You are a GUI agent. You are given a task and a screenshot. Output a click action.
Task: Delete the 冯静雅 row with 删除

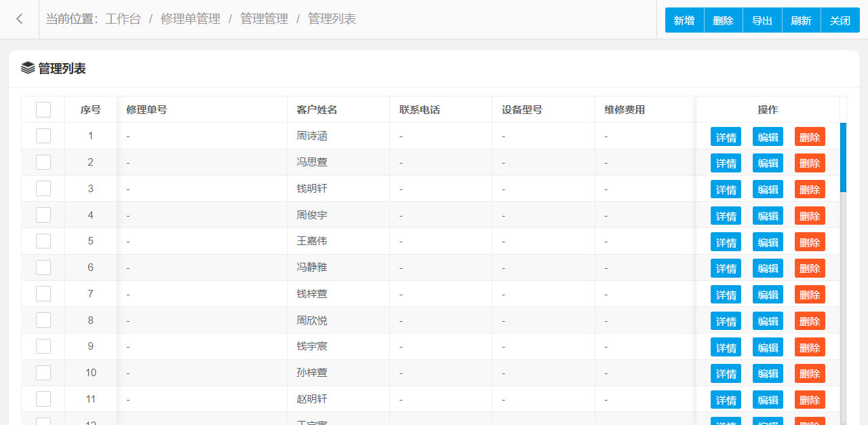pos(810,268)
